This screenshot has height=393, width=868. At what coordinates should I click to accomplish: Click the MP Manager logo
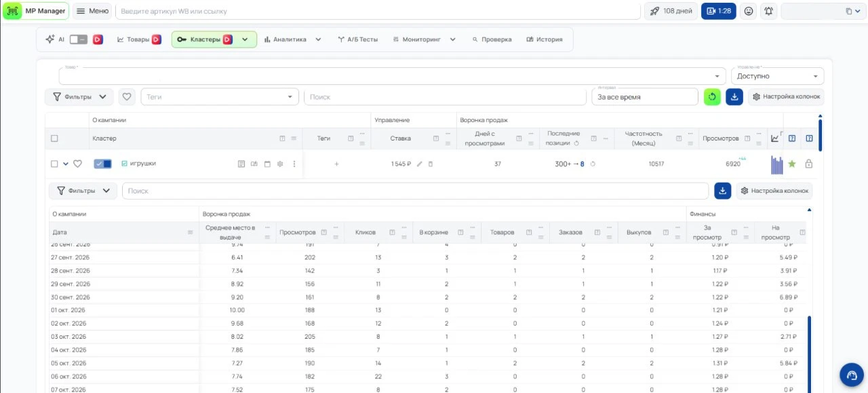click(x=35, y=11)
